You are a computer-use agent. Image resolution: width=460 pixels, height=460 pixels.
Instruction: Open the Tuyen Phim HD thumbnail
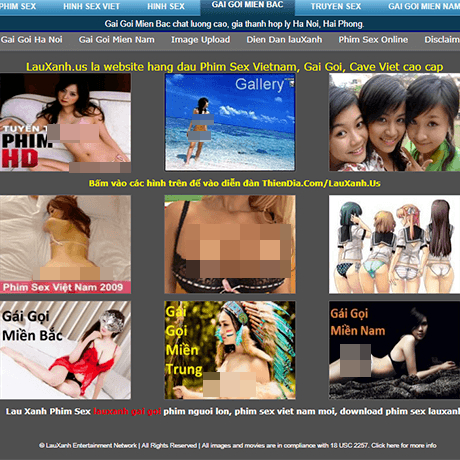coord(65,122)
